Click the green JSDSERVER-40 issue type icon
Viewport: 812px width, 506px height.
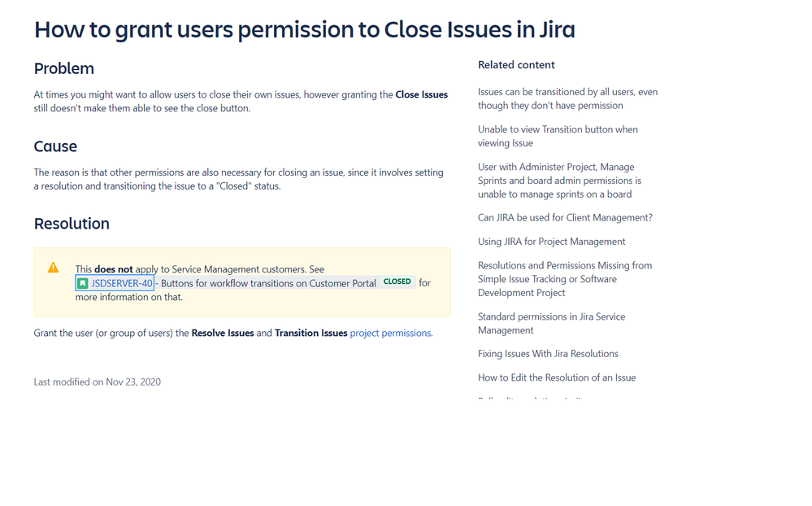coord(82,283)
